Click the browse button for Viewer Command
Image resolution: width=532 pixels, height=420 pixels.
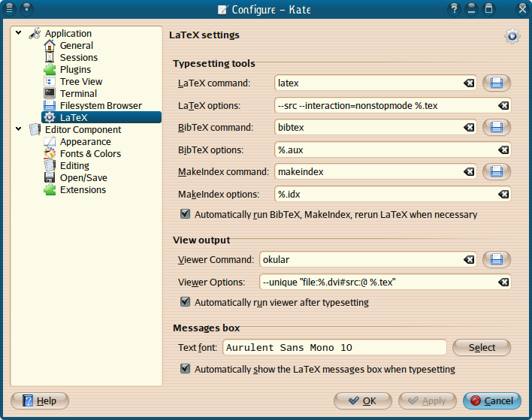coord(497,260)
